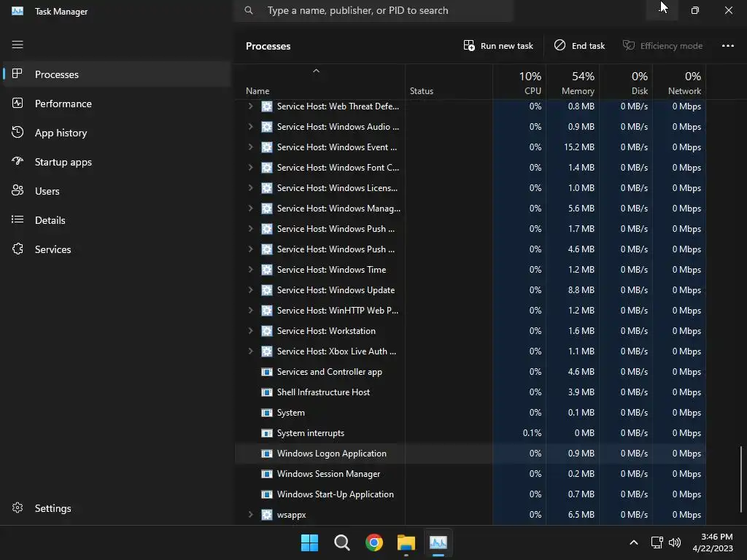Image resolution: width=747 pixels, height=560 pixels.
Task: Click Run new task button
Action: [x=498, y=46]
